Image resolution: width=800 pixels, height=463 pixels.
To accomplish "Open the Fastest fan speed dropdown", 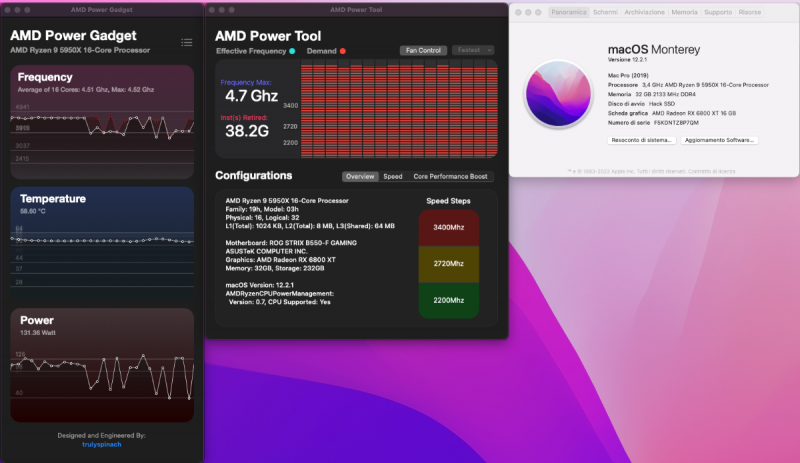I will pos(473,51).
